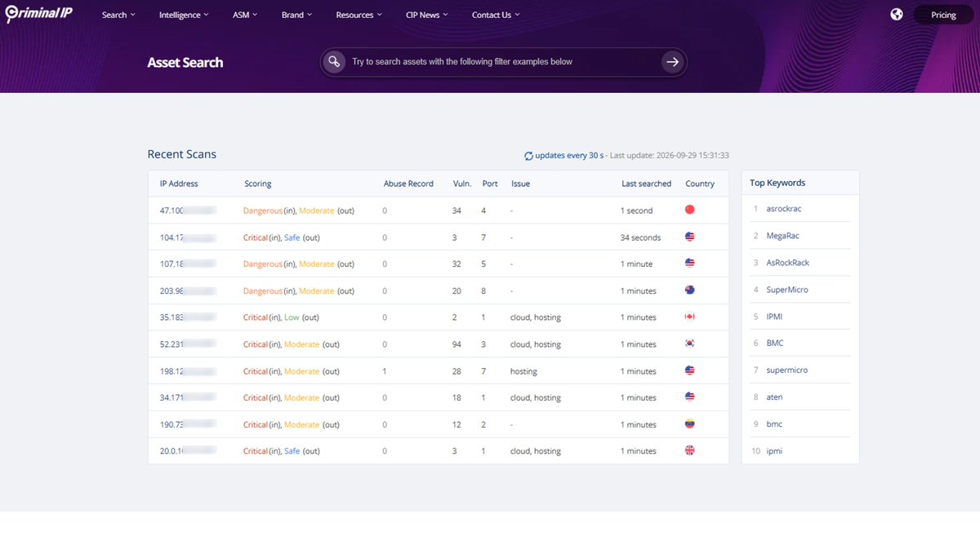The width and height of the screenshot is (980, 541).
Task: Select top keyword SuperMicro (rank 4)
Action: (x=787, y=290)
